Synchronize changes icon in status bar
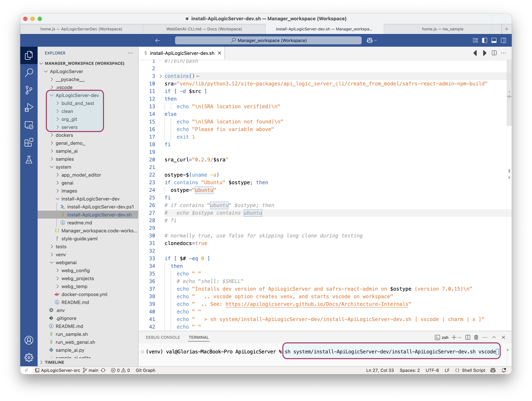 coord(103,370)
